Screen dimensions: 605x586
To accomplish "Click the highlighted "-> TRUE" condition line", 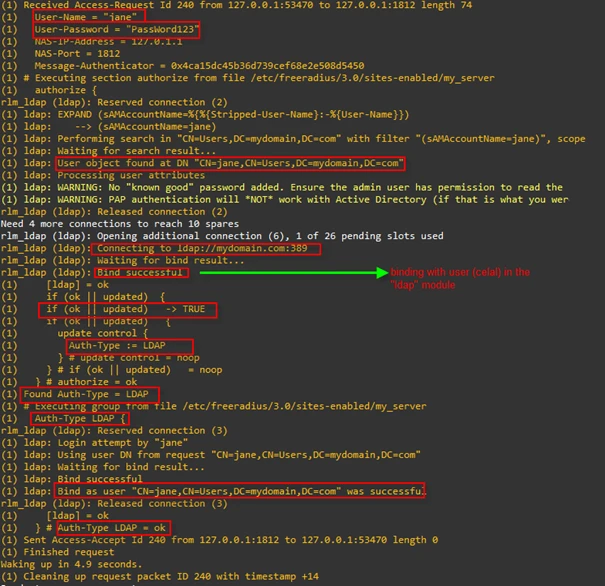I will (x=125, y=309).
